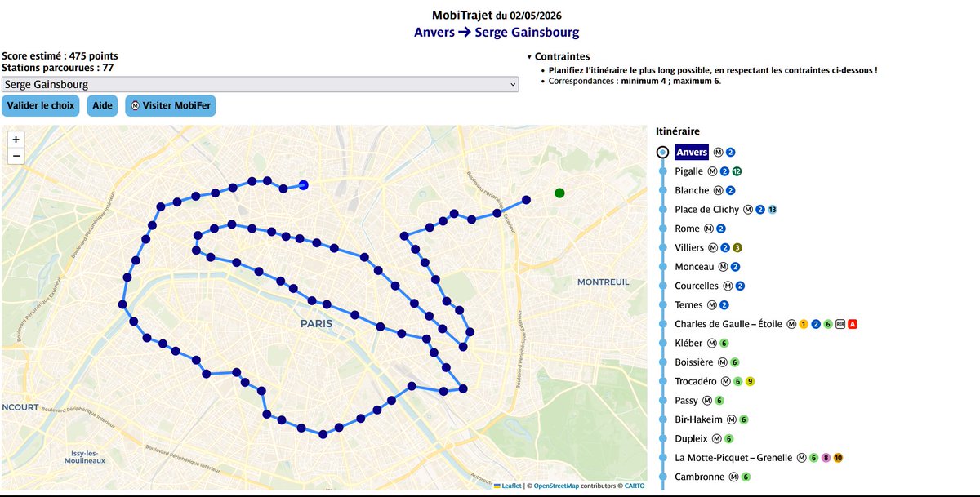Click the line 6 badge beside Trocadéro
980x497 pixels.
[x=737, y=381]
